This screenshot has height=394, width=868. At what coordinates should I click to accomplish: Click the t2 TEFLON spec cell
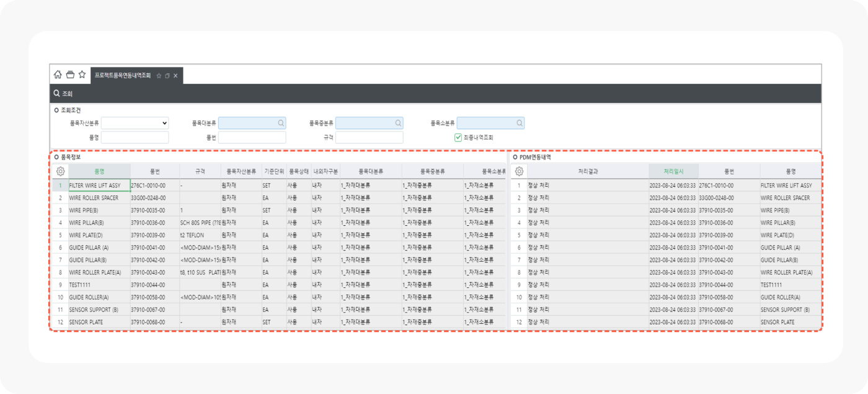[x=200, y=235]
